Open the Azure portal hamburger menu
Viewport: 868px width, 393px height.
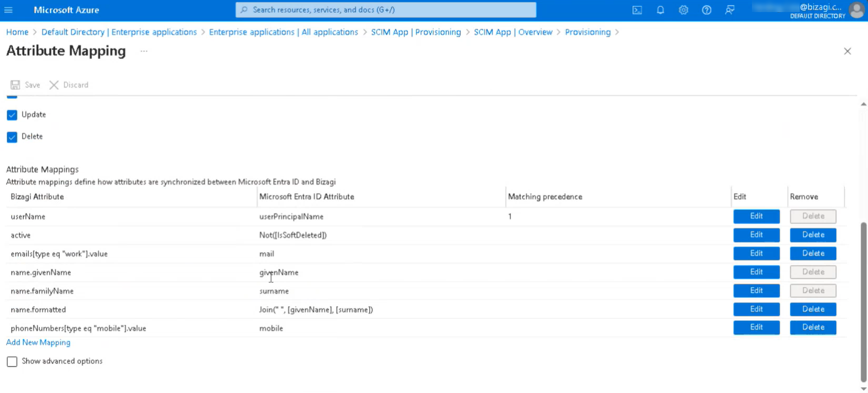click(8, 10)
